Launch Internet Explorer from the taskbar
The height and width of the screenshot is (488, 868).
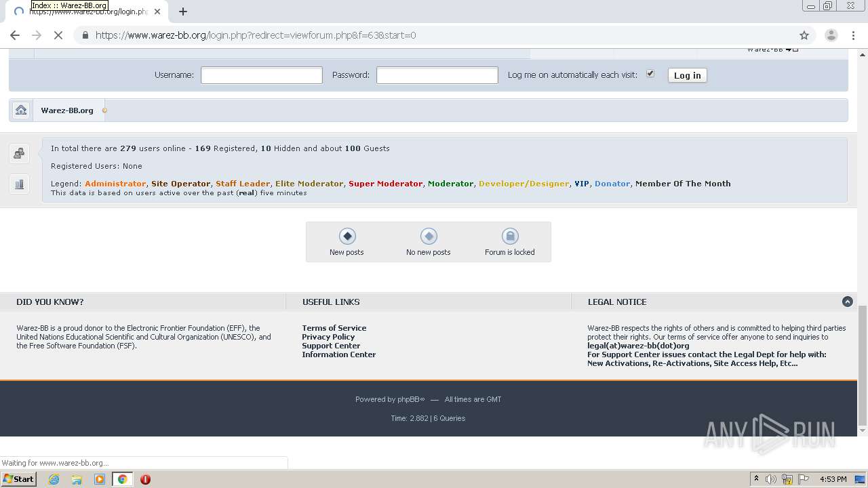pos(54,479)
